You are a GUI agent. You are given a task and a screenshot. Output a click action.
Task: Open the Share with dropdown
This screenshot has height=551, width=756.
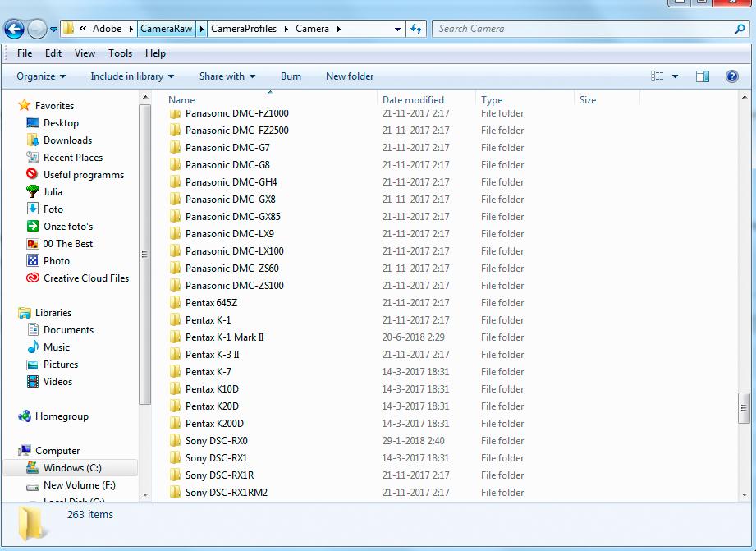[227, 76]
